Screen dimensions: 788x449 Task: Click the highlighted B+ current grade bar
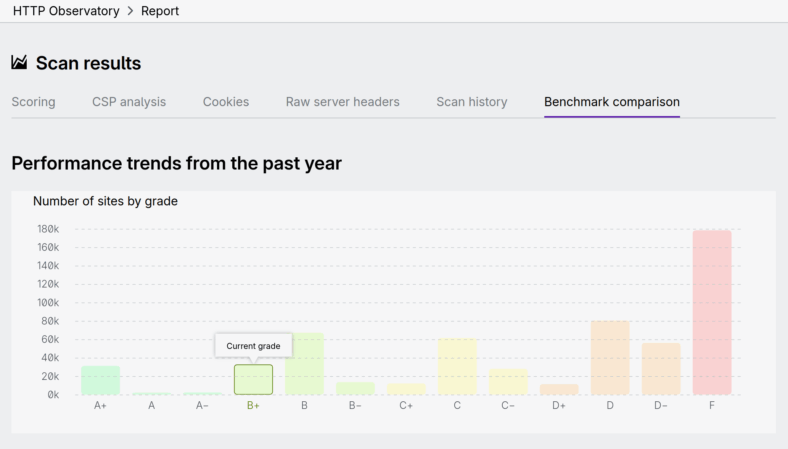[253, 379]
